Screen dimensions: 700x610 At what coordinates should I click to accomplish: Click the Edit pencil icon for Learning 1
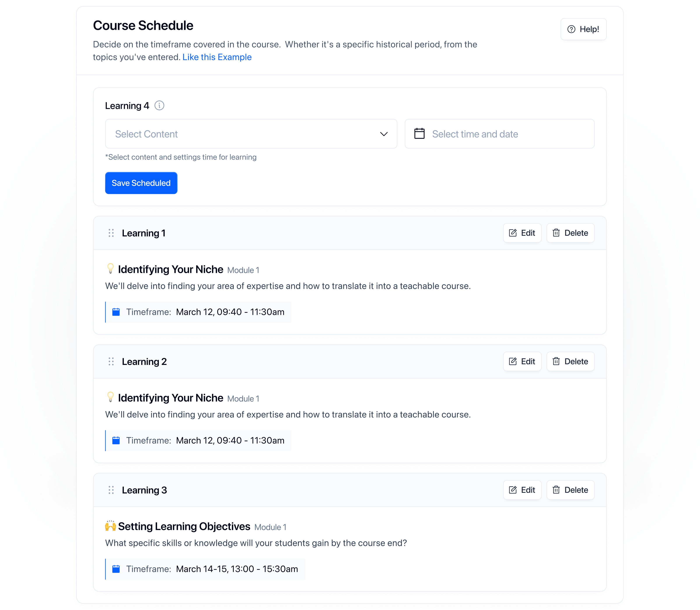[x=513, y=233]
